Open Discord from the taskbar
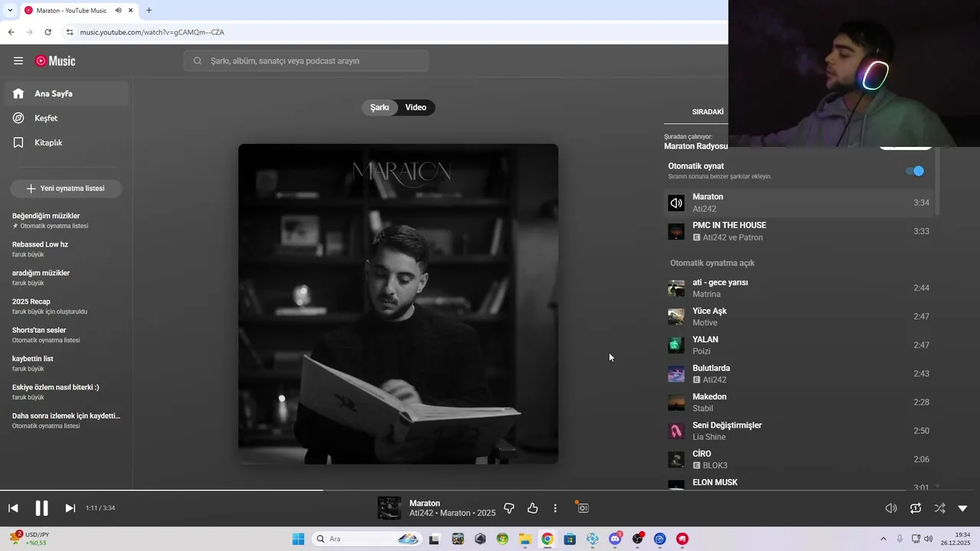This screenshot has width=980, height=551. click(615, 539)
